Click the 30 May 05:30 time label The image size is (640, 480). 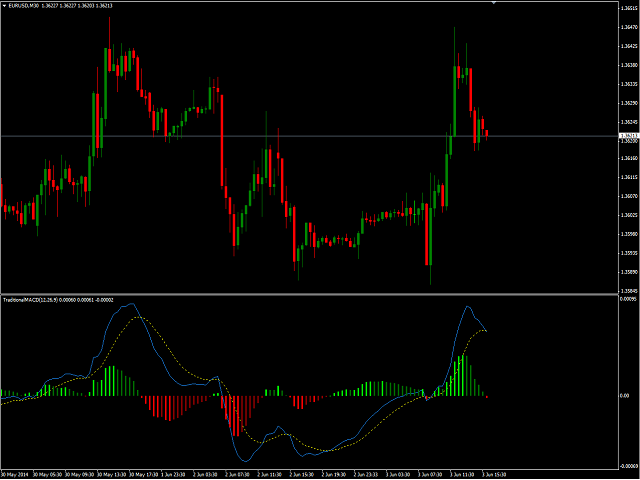click(x=47, y=475)
